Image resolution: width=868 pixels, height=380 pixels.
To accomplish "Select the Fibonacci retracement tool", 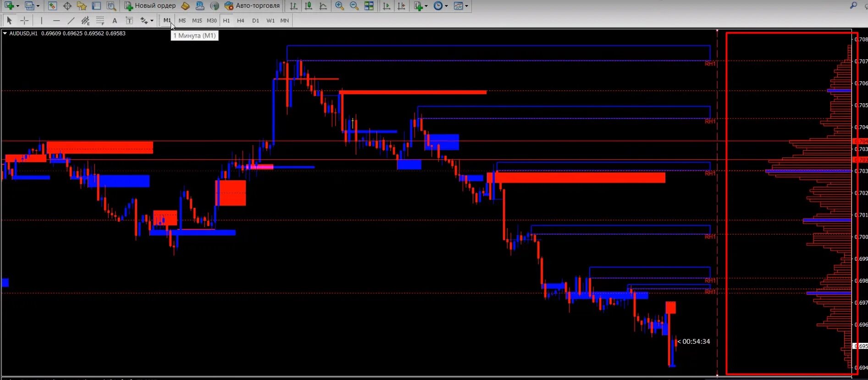I will [x=100, y=21].
